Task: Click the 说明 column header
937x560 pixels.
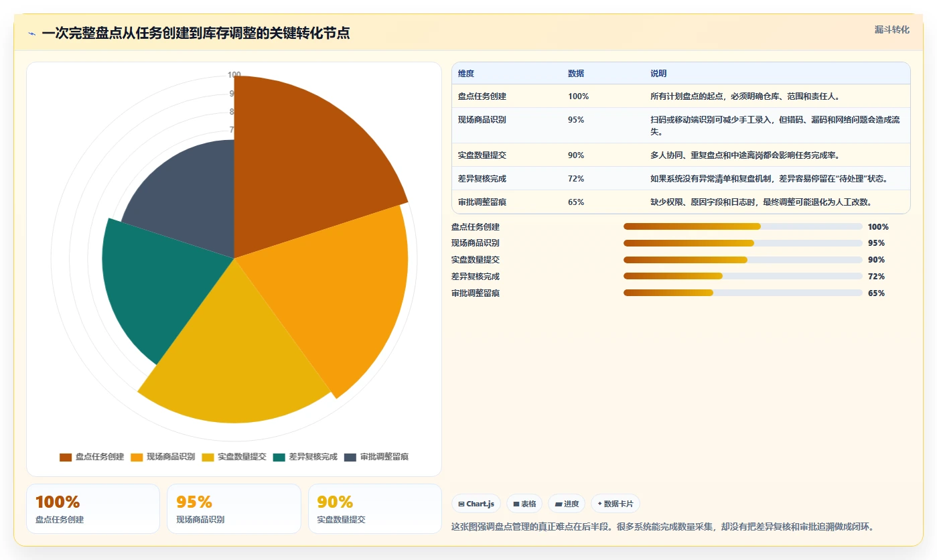Action: click(658, 74)
